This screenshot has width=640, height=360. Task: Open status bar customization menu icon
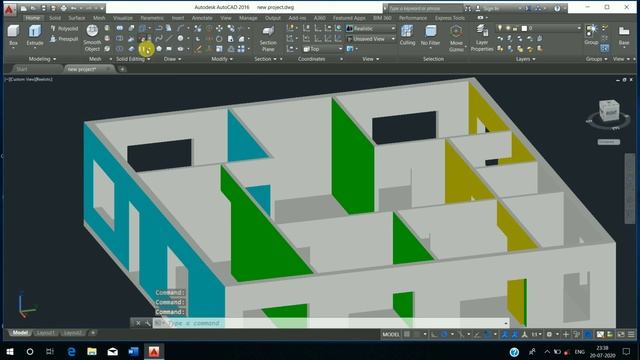[x=631, y=334]
